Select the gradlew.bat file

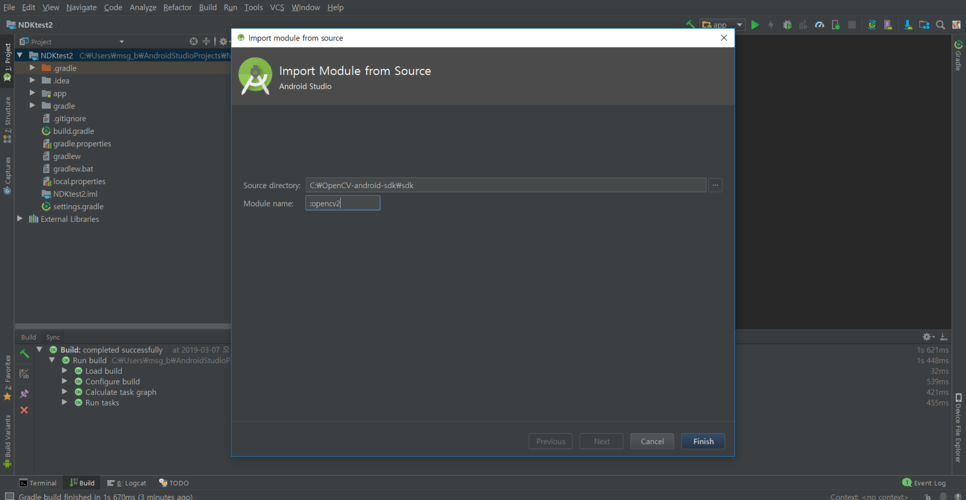coord(67,169)
